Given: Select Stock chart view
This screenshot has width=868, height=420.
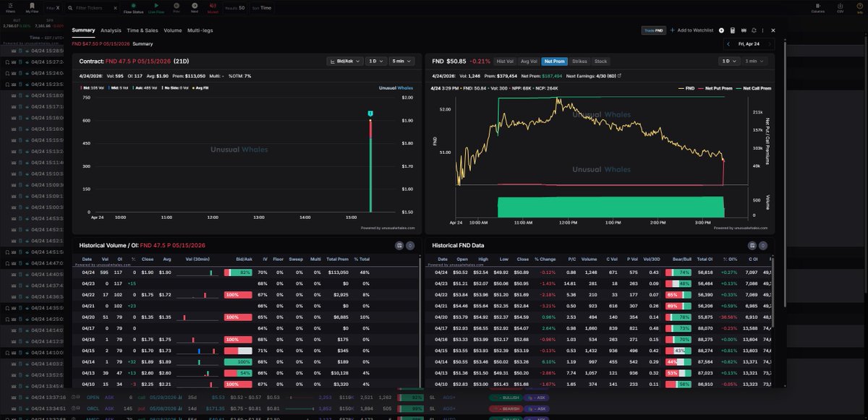Looking at the screenshot, I should point(600,61).
